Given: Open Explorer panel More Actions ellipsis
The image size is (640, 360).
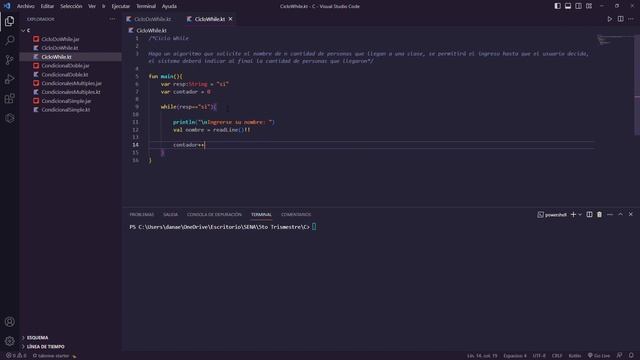Looking at the screenshot, I should click(x=112, y=19).
